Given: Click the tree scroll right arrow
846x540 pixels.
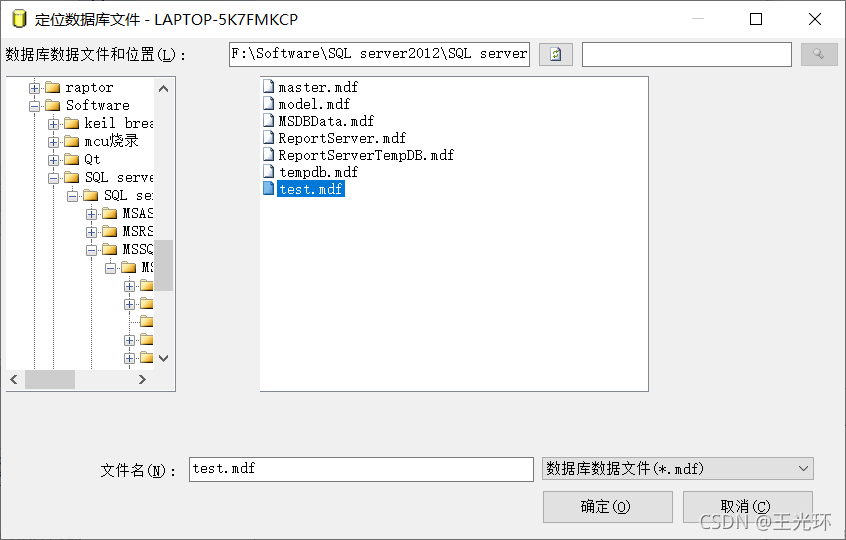Looking at the screenshot, I should click(x=142, y=380).
